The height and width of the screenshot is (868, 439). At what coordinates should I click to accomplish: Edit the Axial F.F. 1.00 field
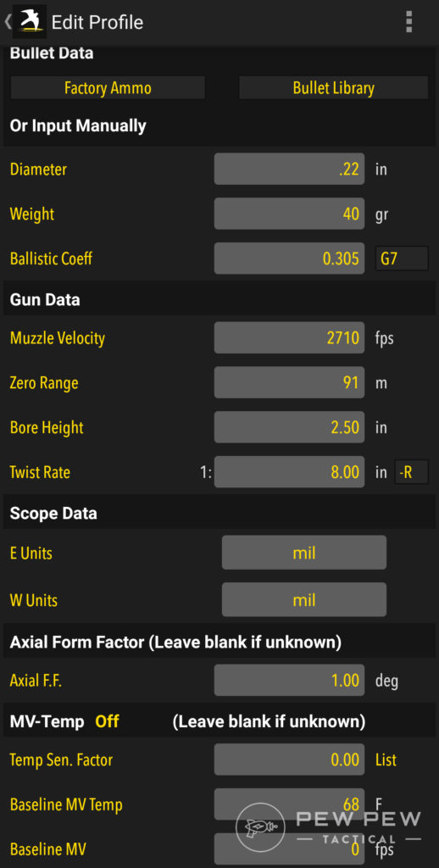point(289,681)
